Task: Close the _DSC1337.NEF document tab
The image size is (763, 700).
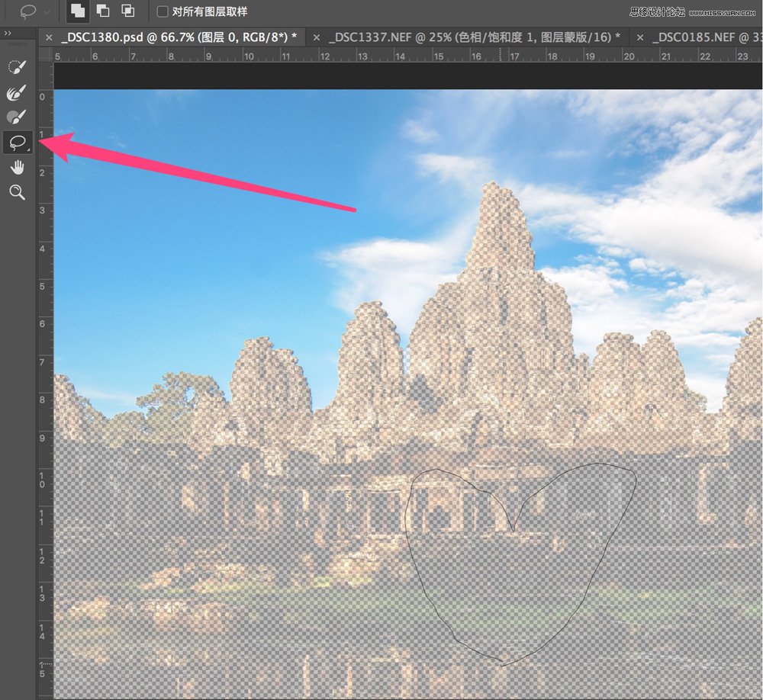Action: [x=317, y=37]
